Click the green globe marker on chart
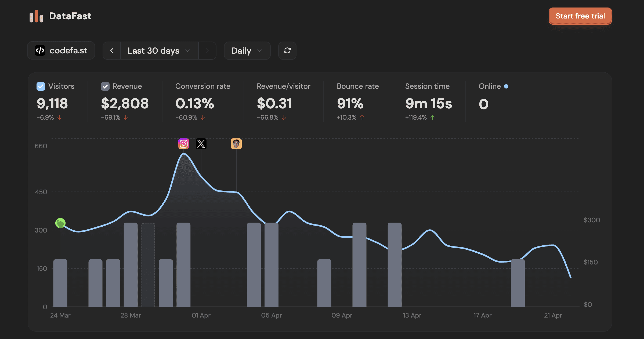The image size is (644, 339). tap(60, 223)
